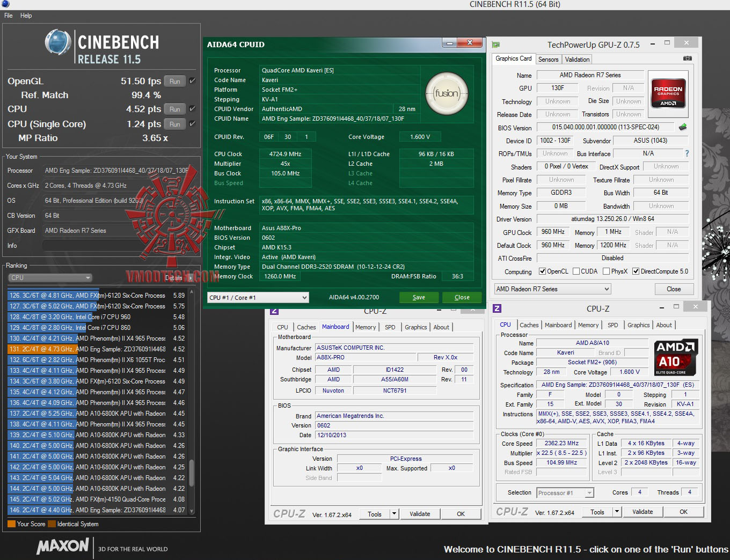Run the OpenGL benchmark
730x560 pixels.
point(175,81)
